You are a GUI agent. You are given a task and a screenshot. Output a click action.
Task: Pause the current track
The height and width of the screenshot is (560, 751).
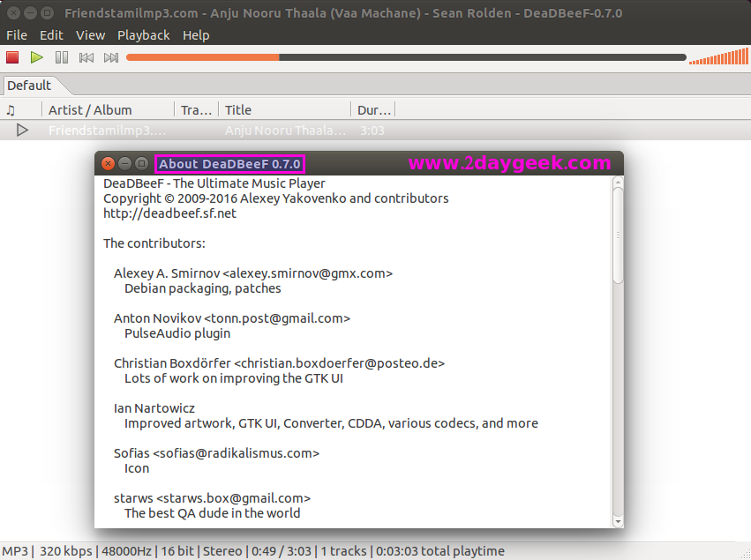coord(62,57)
